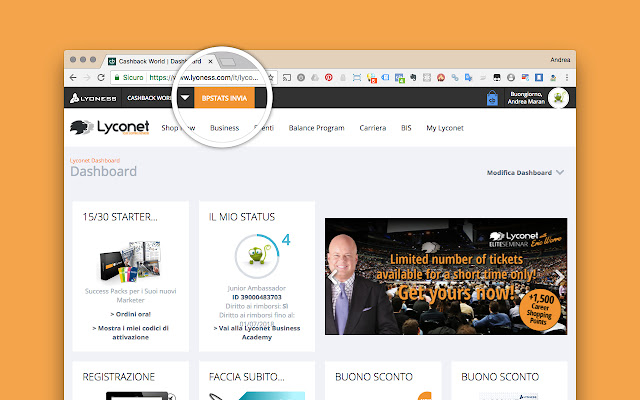Click the padlock extension icon

tap(343, 77)
